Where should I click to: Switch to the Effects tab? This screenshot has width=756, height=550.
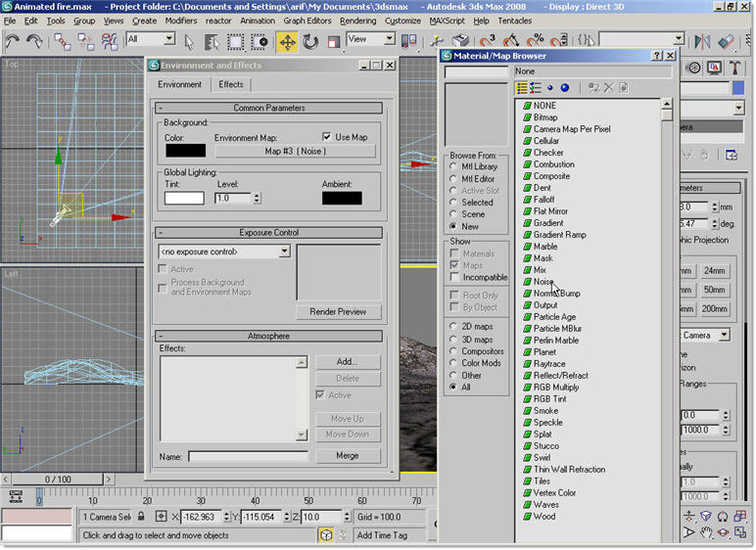coord(231,85)
